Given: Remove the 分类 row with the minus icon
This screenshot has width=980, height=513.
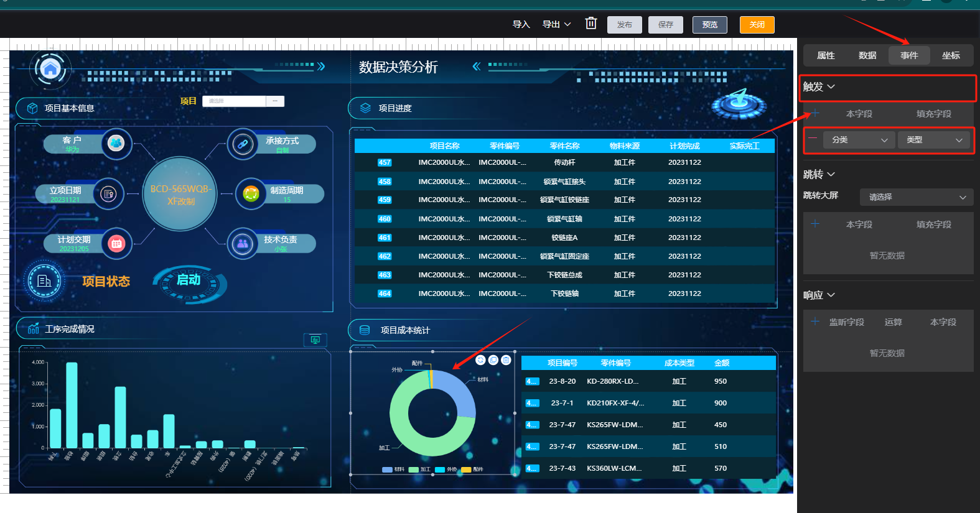Looking at the screenshot, I should (x=813, y=139).
